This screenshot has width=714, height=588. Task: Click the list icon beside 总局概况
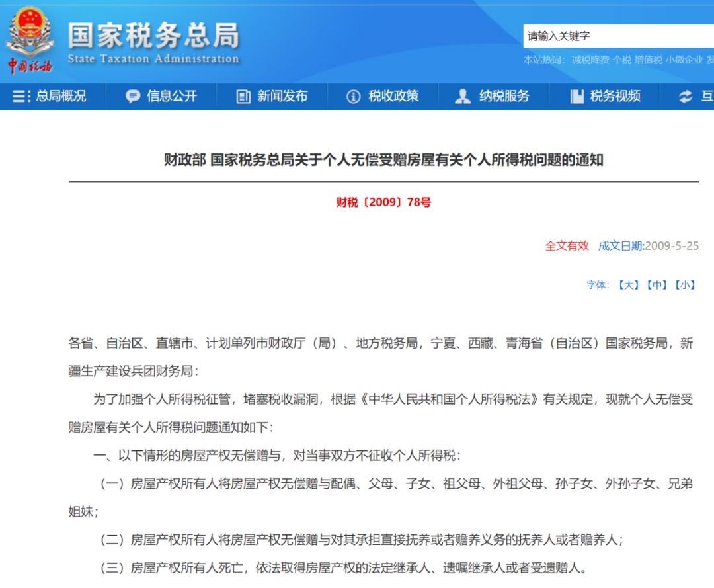pyautogui.click(x=21, y=96)
